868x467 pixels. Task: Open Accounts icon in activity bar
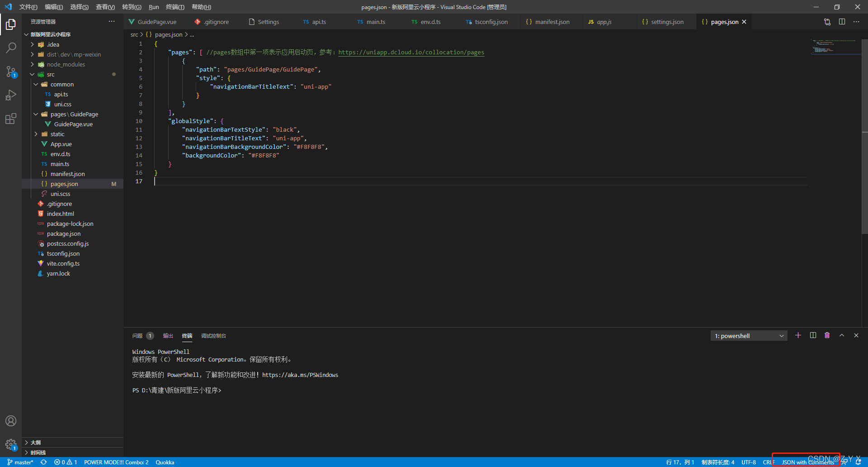(x=11, y=421)
